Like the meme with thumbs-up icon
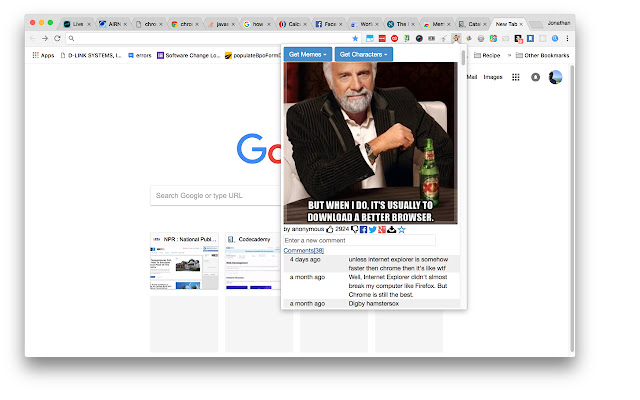This screenshot has height=400, width=640. tap(330, 229)
